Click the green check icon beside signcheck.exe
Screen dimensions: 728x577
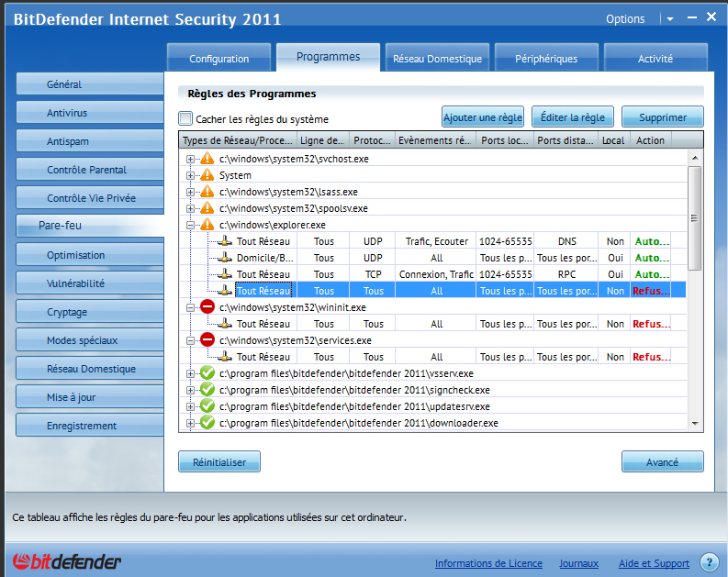click(207, 390)
